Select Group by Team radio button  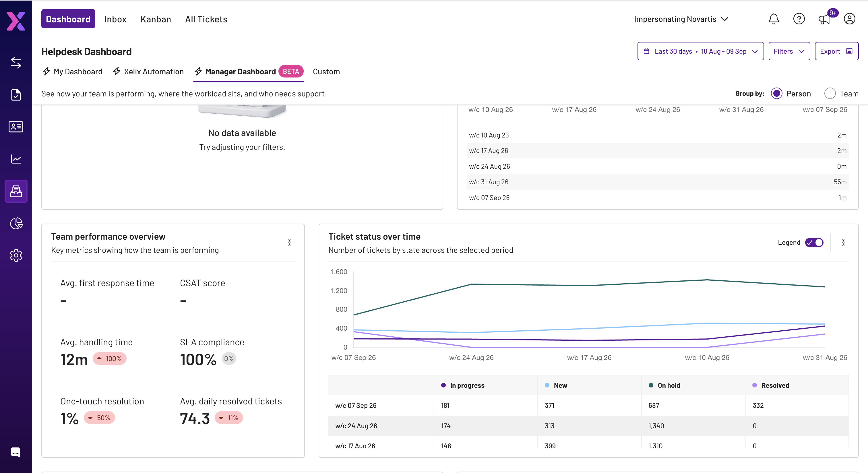point(830,94)
